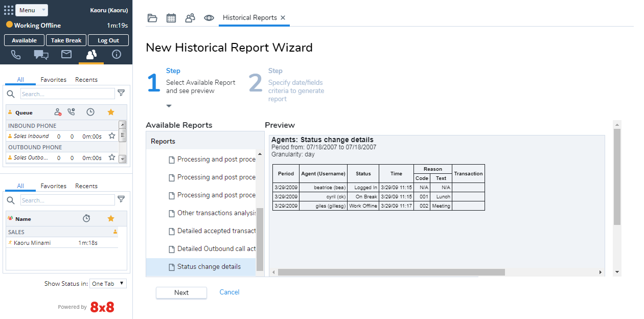The image size is (644, 319).
Task: Click the preview horizontal scrollbar thumb
Action: click(391, 272)
